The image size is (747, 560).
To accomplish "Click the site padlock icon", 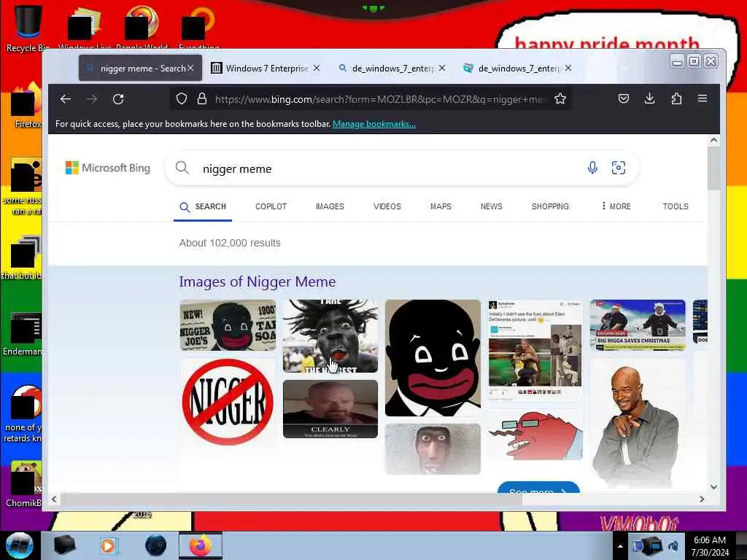I will (x=202, y=99).
